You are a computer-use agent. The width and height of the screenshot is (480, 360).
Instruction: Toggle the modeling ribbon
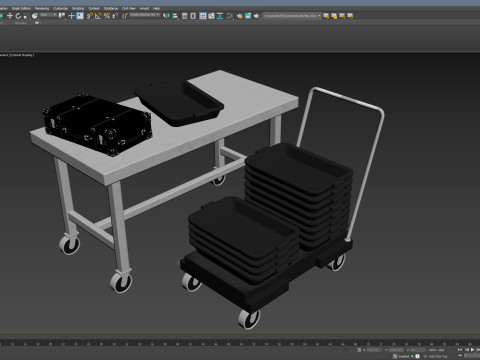click(203, 16)
